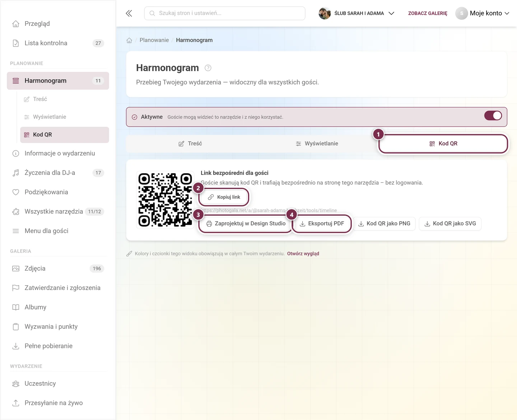
Task: Download Kod QR jako PNG
Action: coord(384,224)
